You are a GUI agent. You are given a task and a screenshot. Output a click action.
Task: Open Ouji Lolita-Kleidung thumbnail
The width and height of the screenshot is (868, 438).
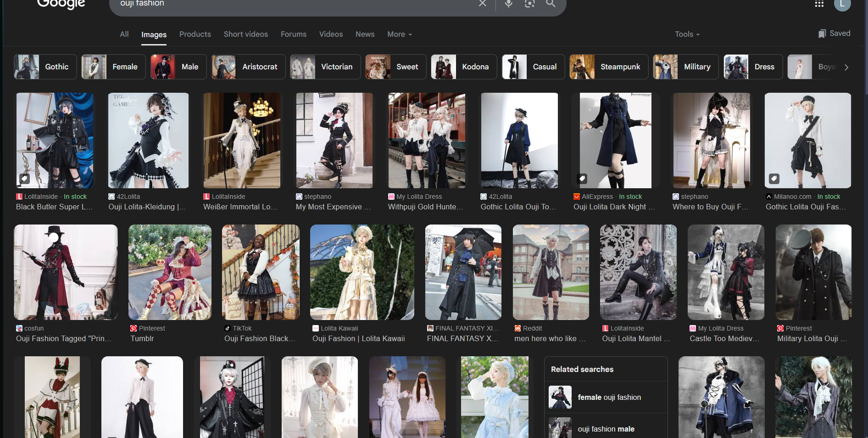(148, 140)
